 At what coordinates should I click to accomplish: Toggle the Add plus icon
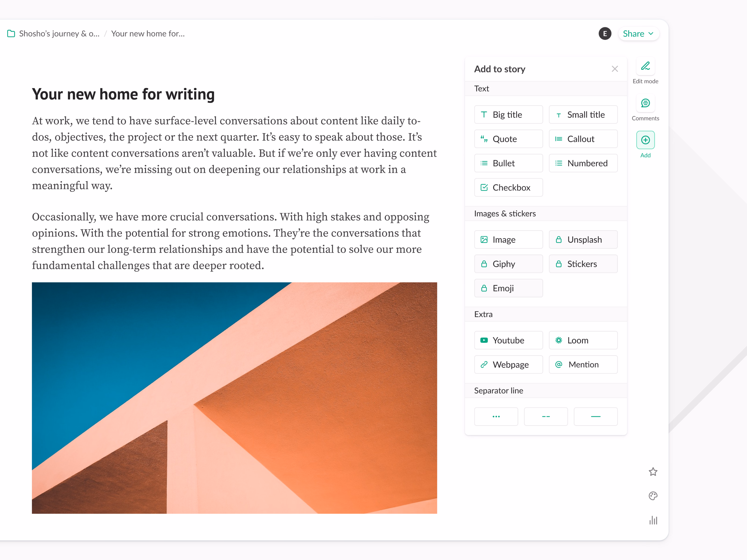[645, 140]
